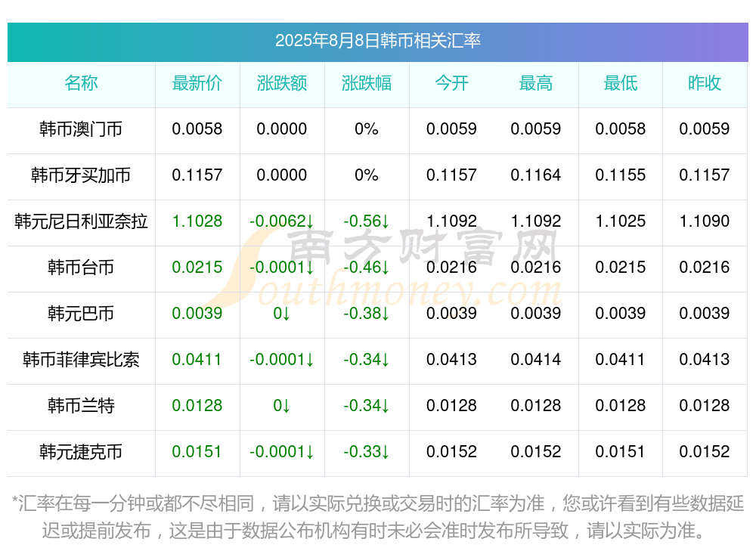Click 0↓ change amount in 韩元巴币 row
The height and width of the screenshot is (554, 756).
pyautogui.click(x=281, y=313)
